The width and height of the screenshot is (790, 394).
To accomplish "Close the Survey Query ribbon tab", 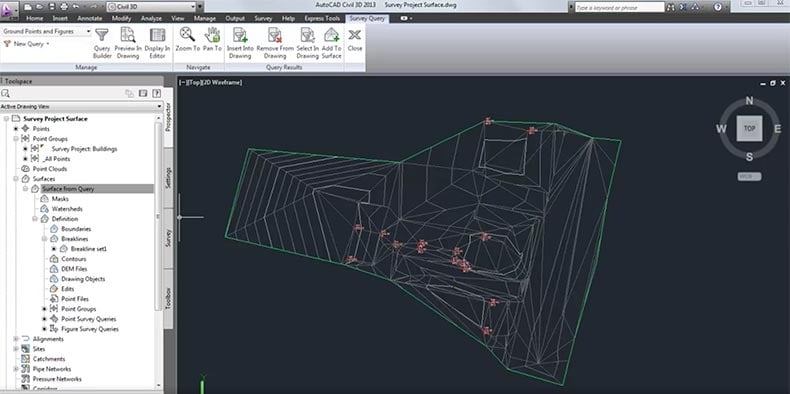I will click(x=355, y=39).
